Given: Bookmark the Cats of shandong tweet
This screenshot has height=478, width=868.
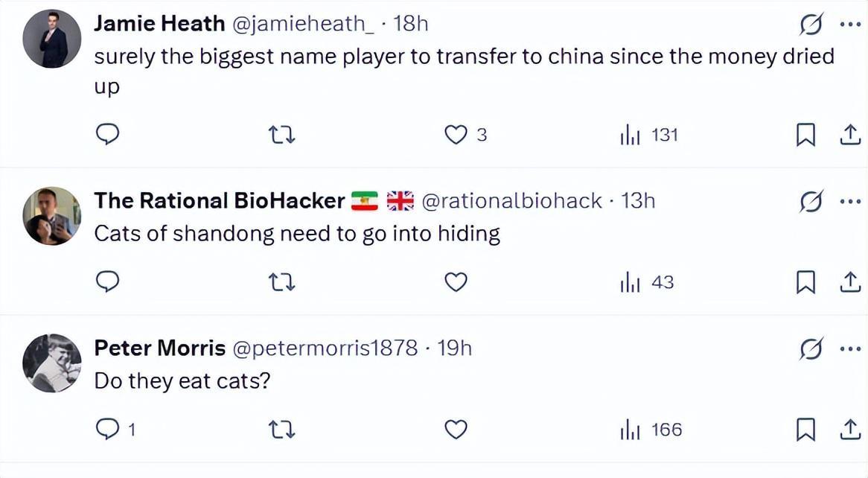Looking at the screenshot, I should click(805, 282).
